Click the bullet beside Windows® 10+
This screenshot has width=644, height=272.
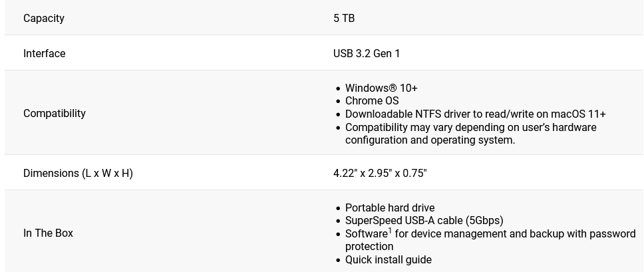tap(338, 88)
